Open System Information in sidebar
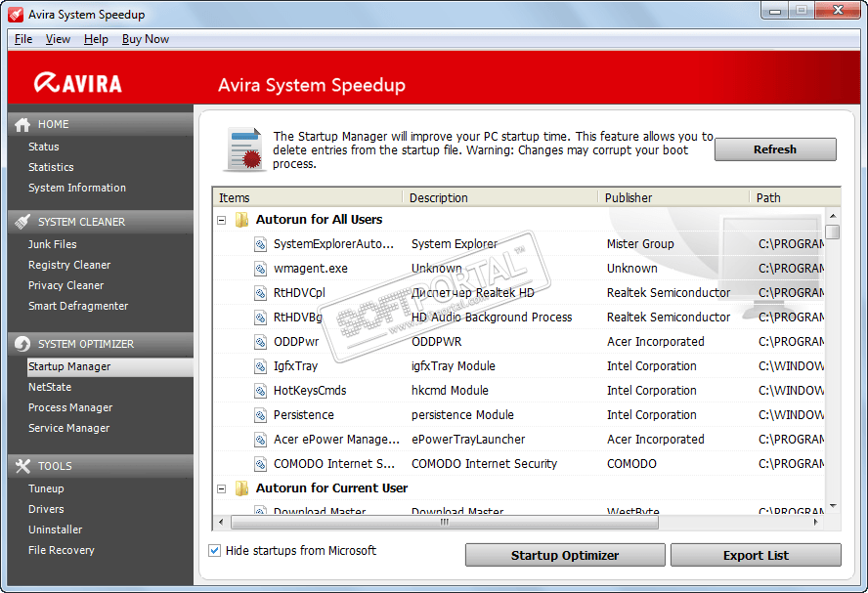This screenshot has height=593, width=868. click(77, 188)
